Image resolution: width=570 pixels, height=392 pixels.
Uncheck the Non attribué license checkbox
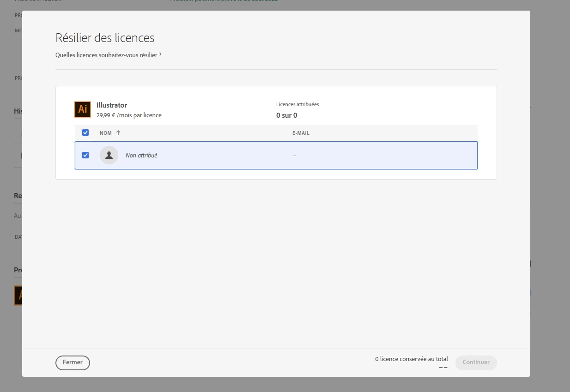point(85,155)
